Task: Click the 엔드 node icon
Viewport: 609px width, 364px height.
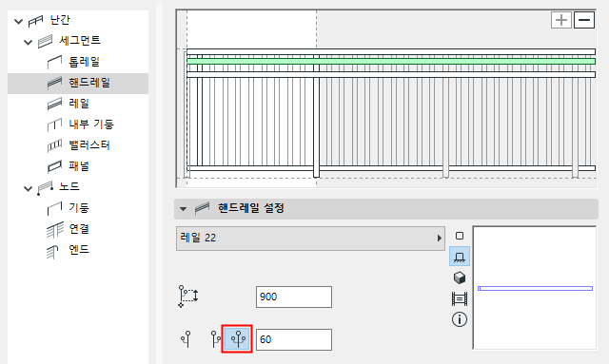Action: (x=52, y=252)
